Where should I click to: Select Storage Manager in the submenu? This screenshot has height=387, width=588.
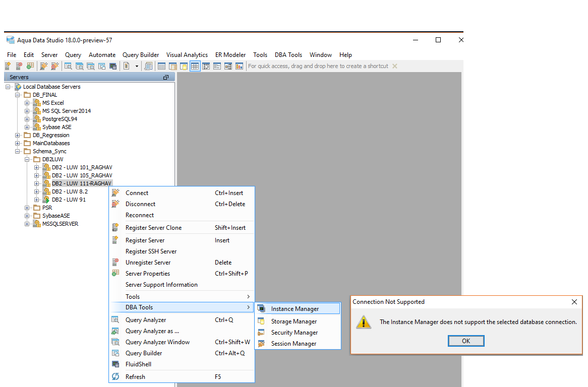point(298,321)
